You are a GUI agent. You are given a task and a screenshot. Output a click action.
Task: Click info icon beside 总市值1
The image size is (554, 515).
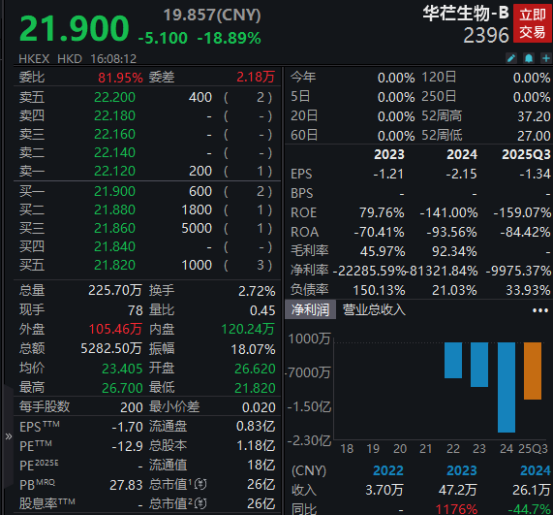pyautogui.click(x=200, y=484)
